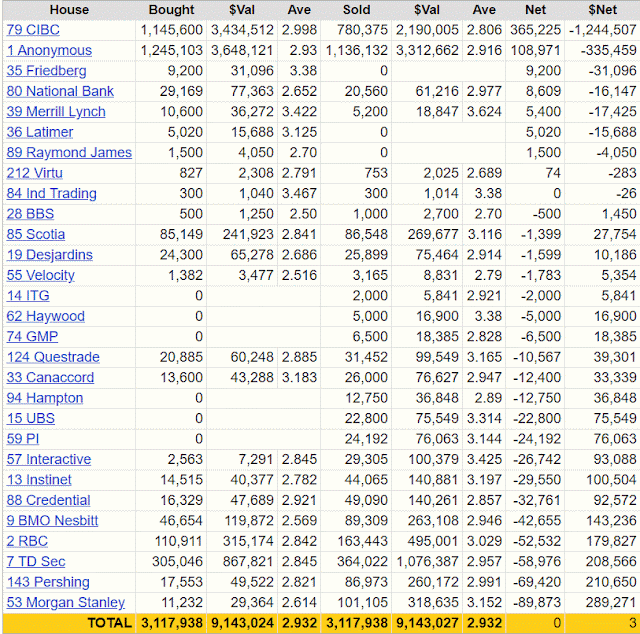Screen dimensions: 640x634
Task: Click the 7 TD Sec link
Action: (x=36, y=561)
